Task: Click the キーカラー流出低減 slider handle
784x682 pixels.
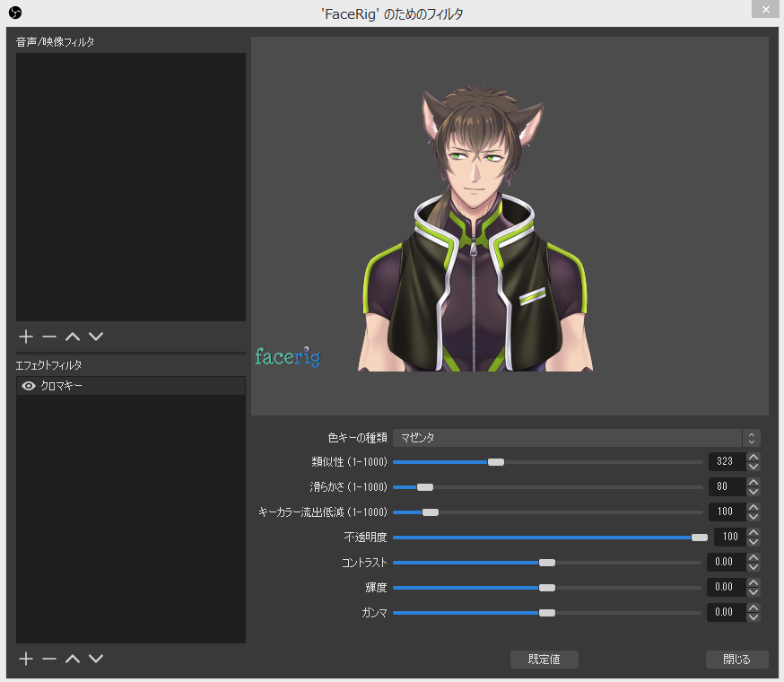Action: point(431,512)
